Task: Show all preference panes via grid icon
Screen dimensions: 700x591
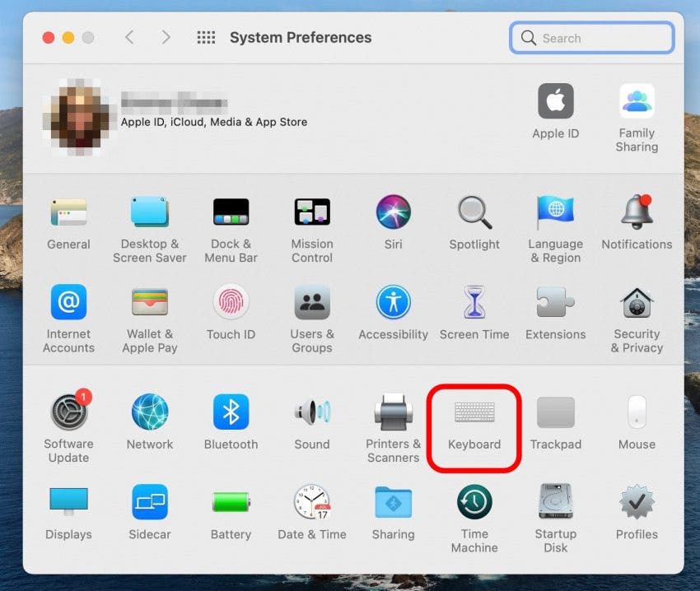Action: point(206,37)
